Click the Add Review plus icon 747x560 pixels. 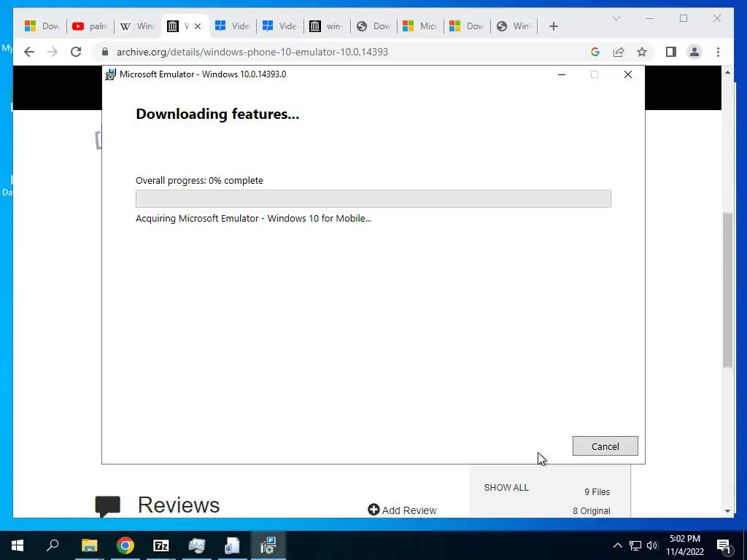[373, 510]
